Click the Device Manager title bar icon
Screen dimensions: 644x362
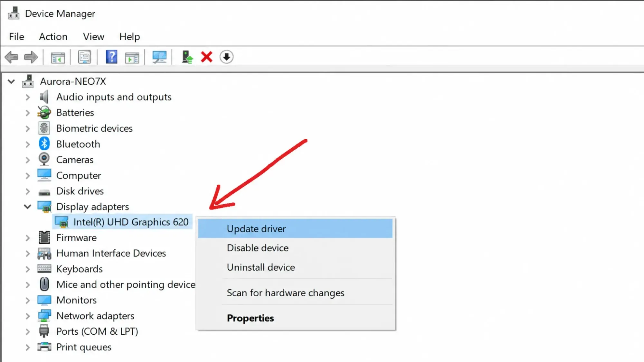pyautogui.click(x=14, y=13)
